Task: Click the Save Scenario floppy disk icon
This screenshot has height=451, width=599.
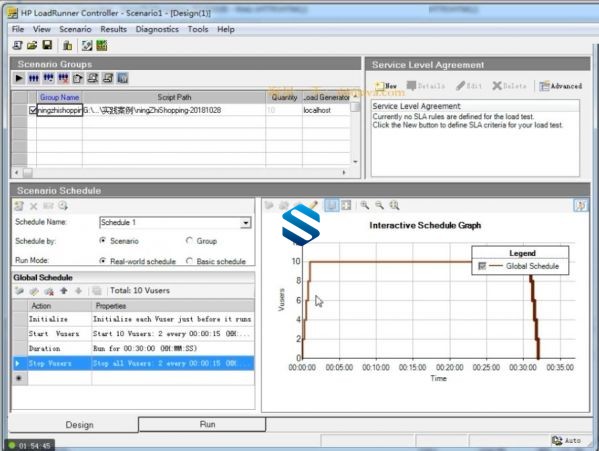Action: [x=47, y=45]
